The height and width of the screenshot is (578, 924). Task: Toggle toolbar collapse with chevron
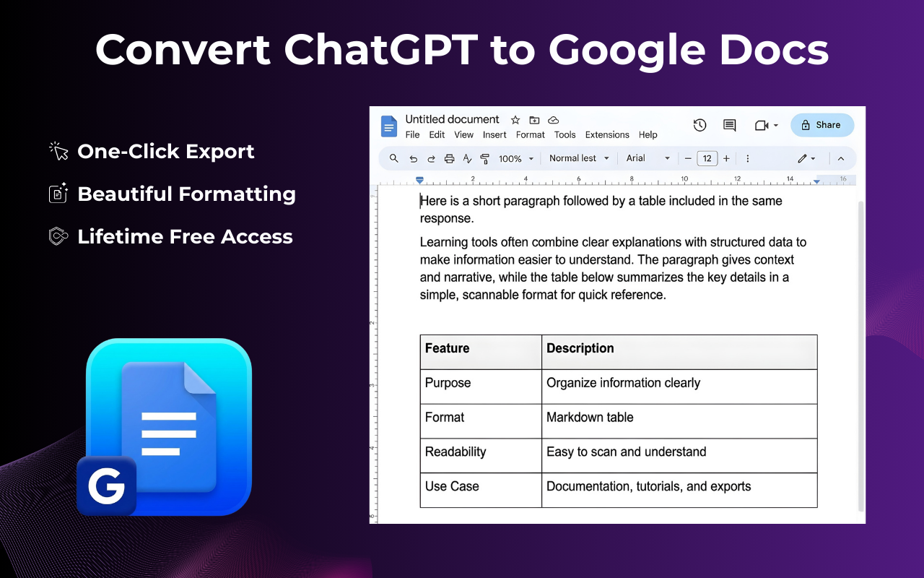[x=840, y=158]
